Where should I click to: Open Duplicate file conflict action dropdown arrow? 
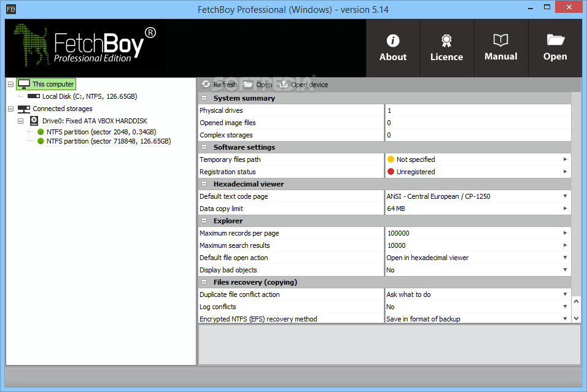(565, 294)
